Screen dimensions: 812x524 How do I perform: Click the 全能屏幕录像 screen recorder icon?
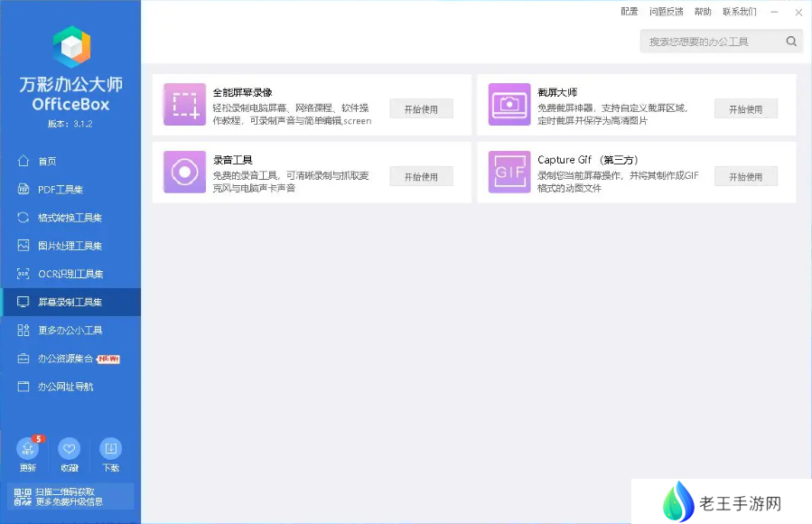click(x=185, y=104)
